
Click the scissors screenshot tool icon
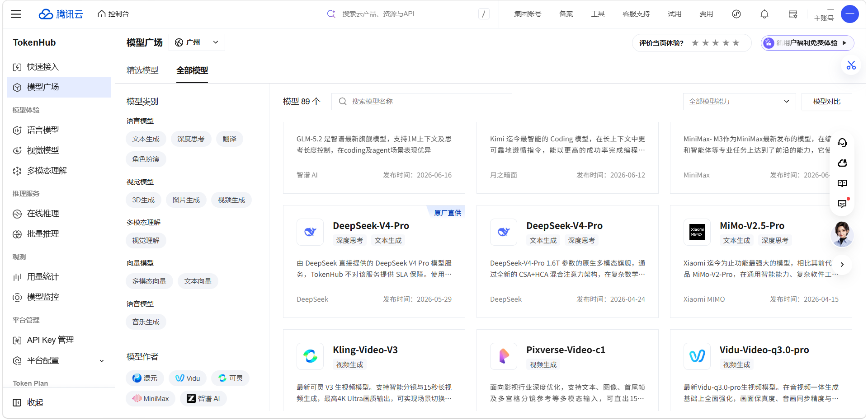[x=851, y=65]
